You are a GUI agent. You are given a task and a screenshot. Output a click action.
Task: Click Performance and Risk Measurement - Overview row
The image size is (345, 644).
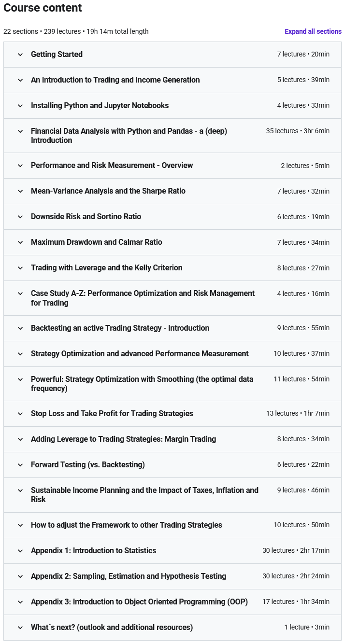click(112, 166)
